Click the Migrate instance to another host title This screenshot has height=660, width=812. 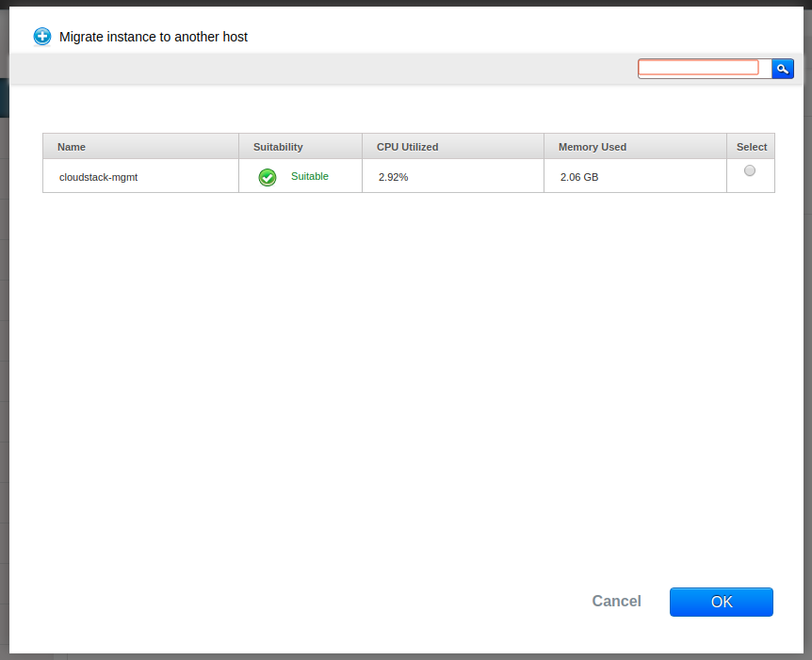point(154,37)
